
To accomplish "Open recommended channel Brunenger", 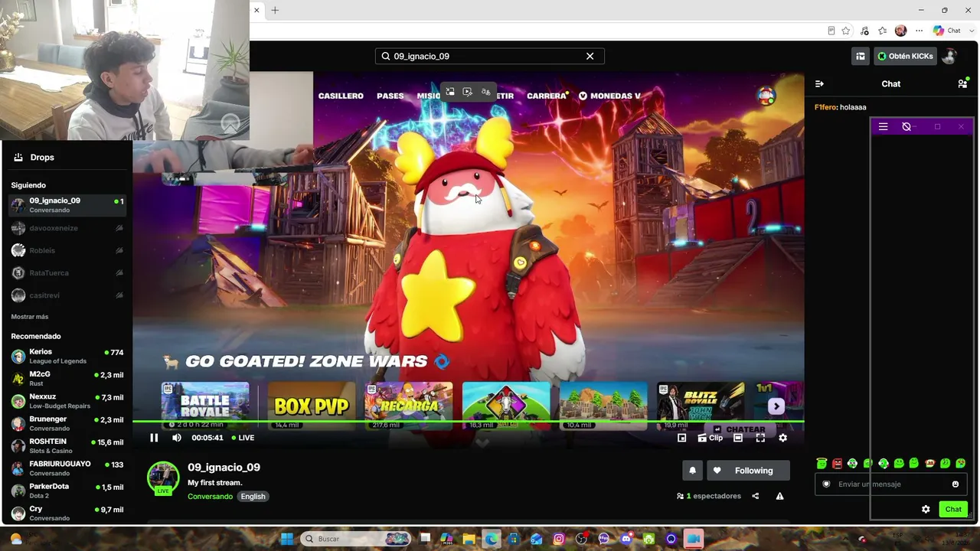I will [67, 423].
